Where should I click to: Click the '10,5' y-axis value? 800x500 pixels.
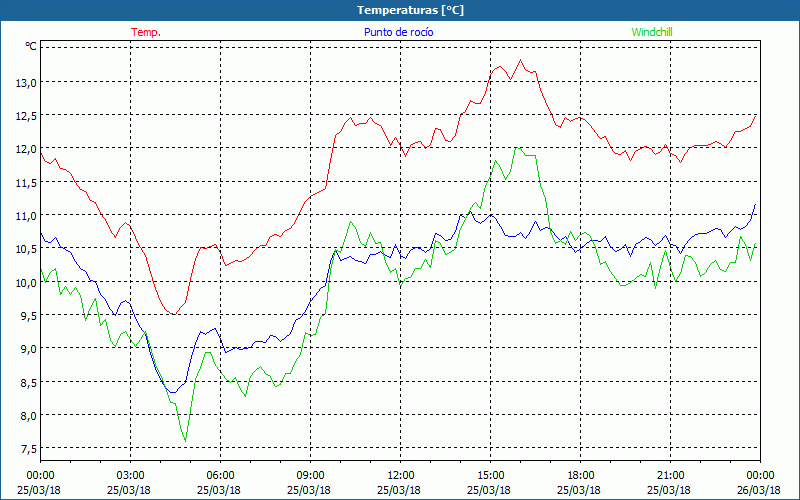27,249
